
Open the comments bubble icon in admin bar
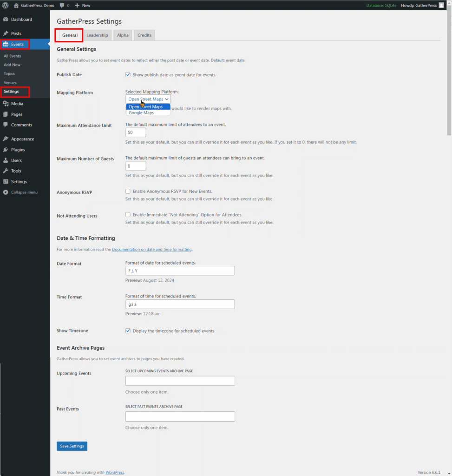[62, 5]
